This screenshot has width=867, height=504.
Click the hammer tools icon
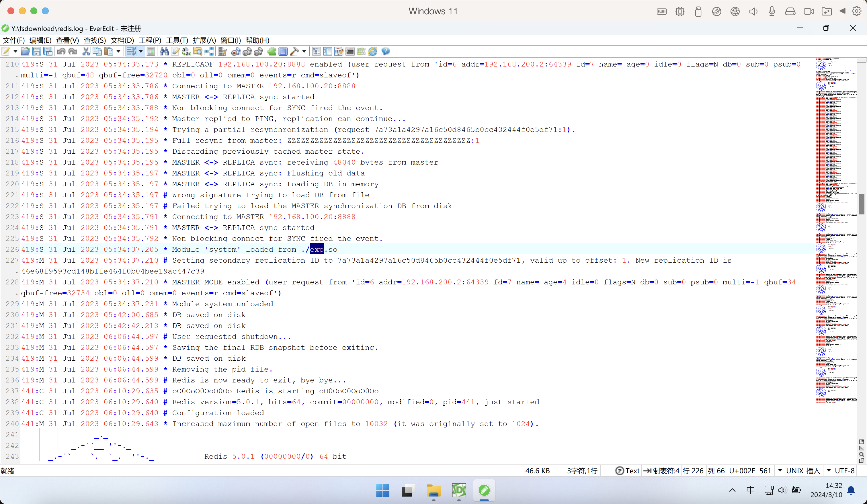[294, 52]
